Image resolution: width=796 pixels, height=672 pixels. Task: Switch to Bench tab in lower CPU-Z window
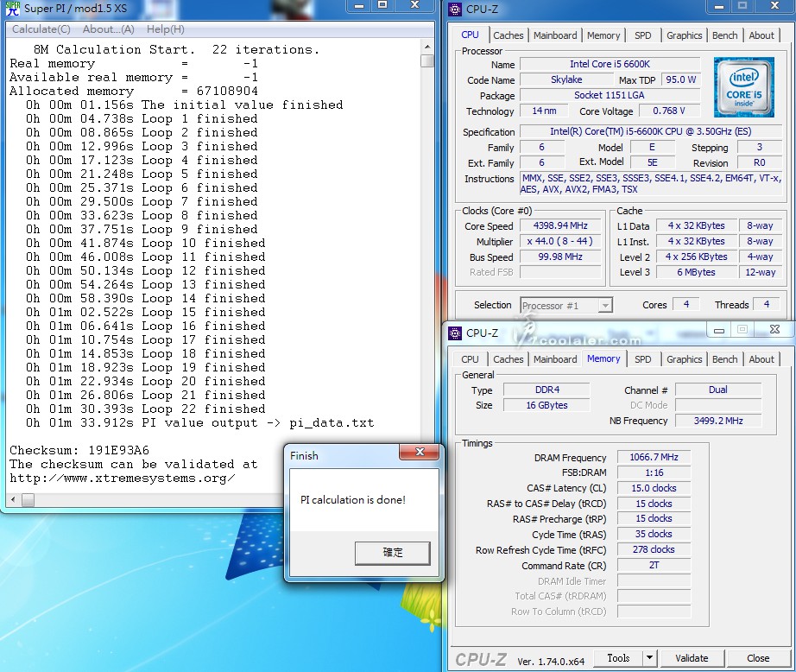coord(724,359)
